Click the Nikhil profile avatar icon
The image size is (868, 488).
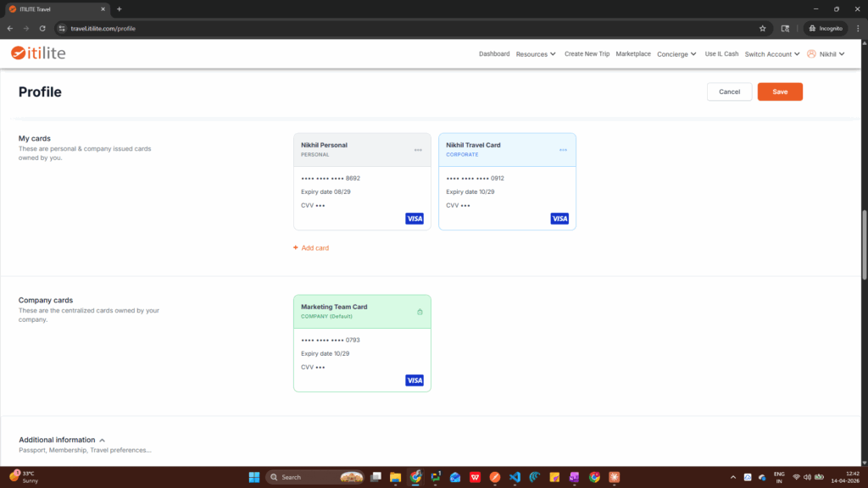(811, 54)
